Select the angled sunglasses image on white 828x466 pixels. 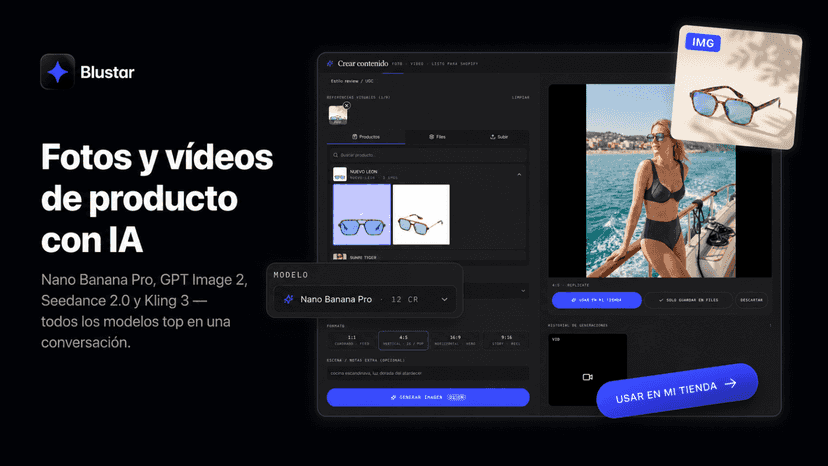tap(421, 215)
